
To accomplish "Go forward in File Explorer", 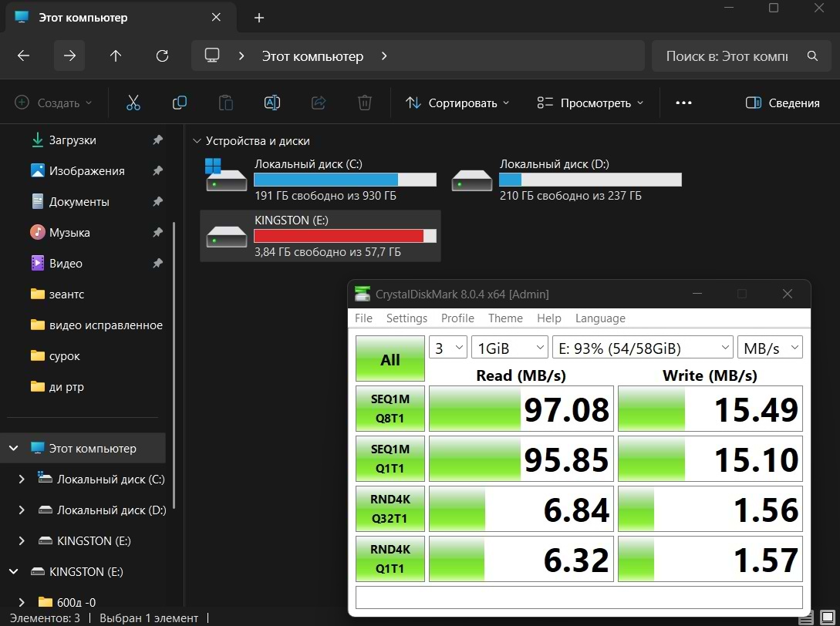I will [69, 56].
